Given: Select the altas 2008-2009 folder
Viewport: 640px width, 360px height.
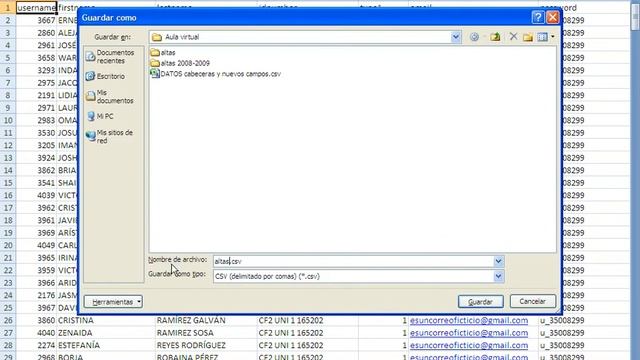Looking at the screenshot, I should [180, 63].
